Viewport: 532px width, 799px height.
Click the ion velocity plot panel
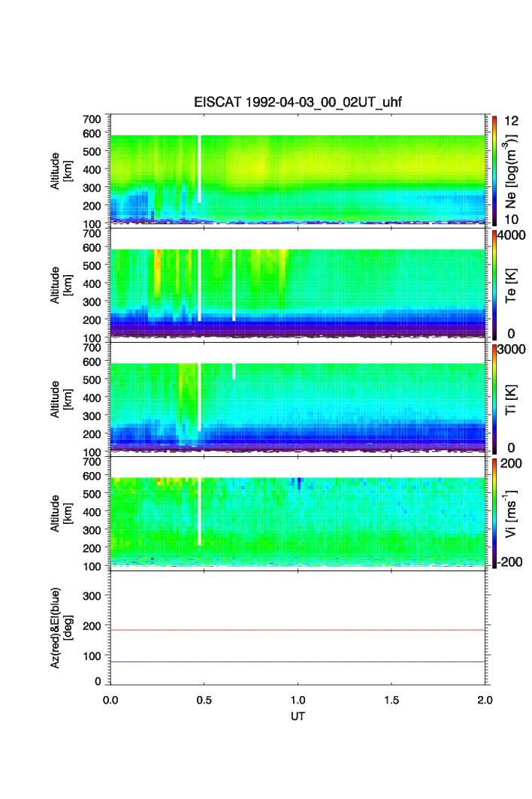298,513
